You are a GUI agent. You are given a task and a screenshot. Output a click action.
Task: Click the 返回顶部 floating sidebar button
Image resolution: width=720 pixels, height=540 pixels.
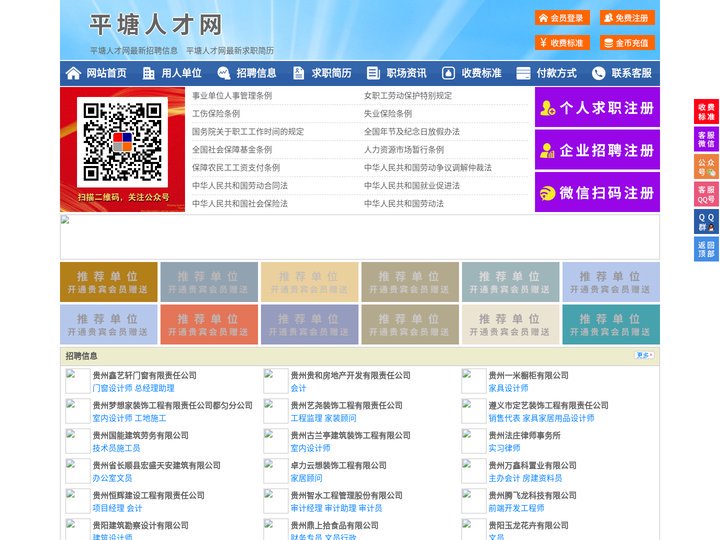pos(706,249)
